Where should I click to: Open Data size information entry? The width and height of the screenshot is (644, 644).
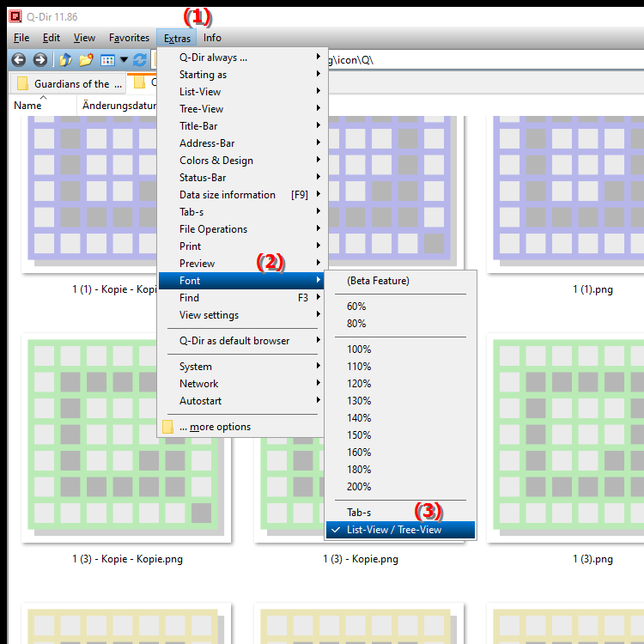point(241,195)
